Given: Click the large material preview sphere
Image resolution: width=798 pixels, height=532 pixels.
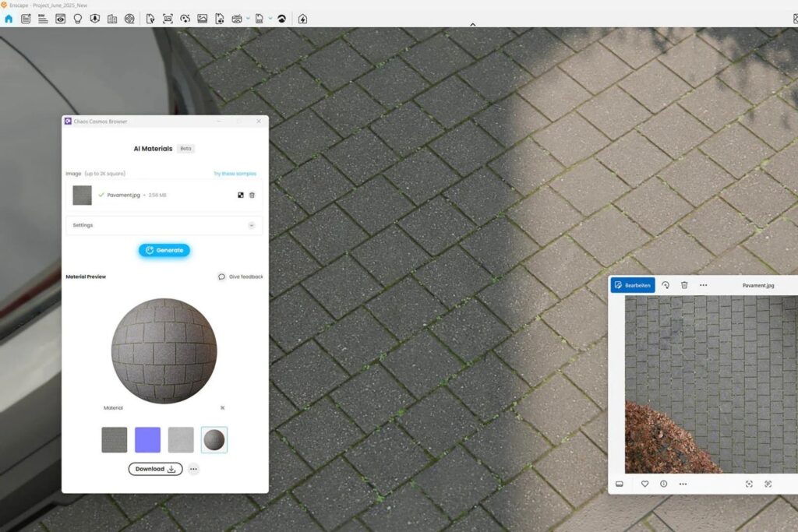Looking at the screenshot, I should (164, 351).
